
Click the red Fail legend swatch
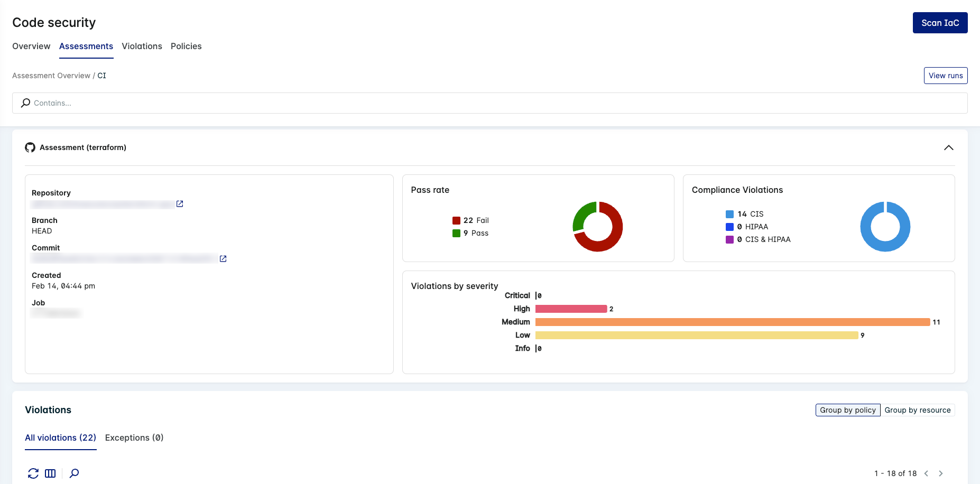[x=456, y=221]
